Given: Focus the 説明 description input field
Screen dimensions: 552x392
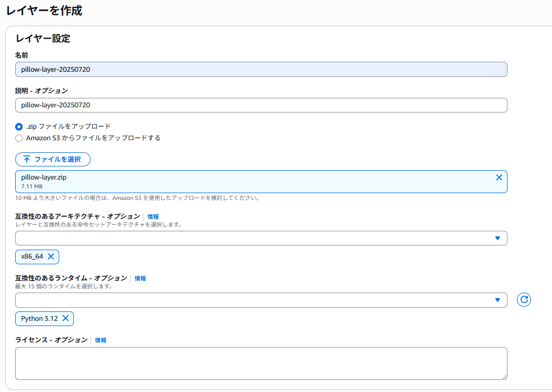Looking at the screenshot, I should pyautogui.click(x=261, y=105).
